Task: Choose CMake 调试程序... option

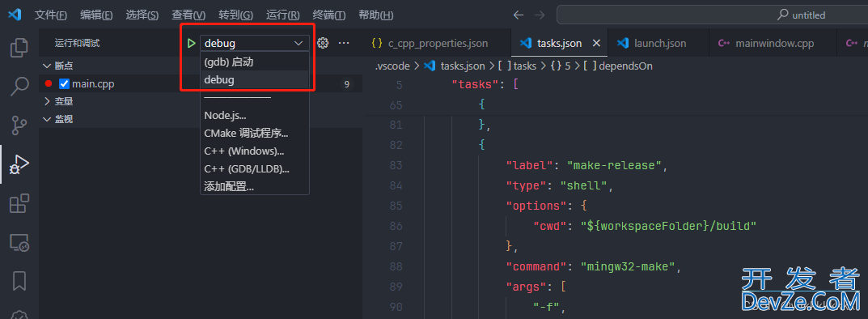Action: pyautogui.click(x=255, y=133)
